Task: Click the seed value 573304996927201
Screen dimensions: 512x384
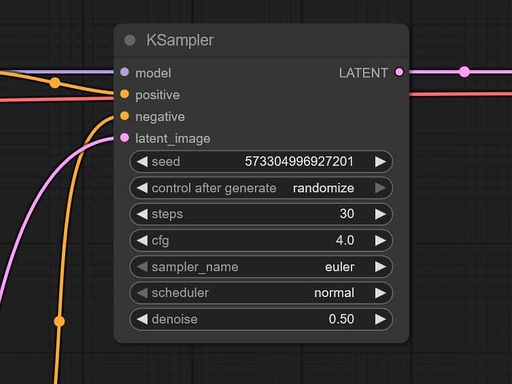Action: click(299, 162)
